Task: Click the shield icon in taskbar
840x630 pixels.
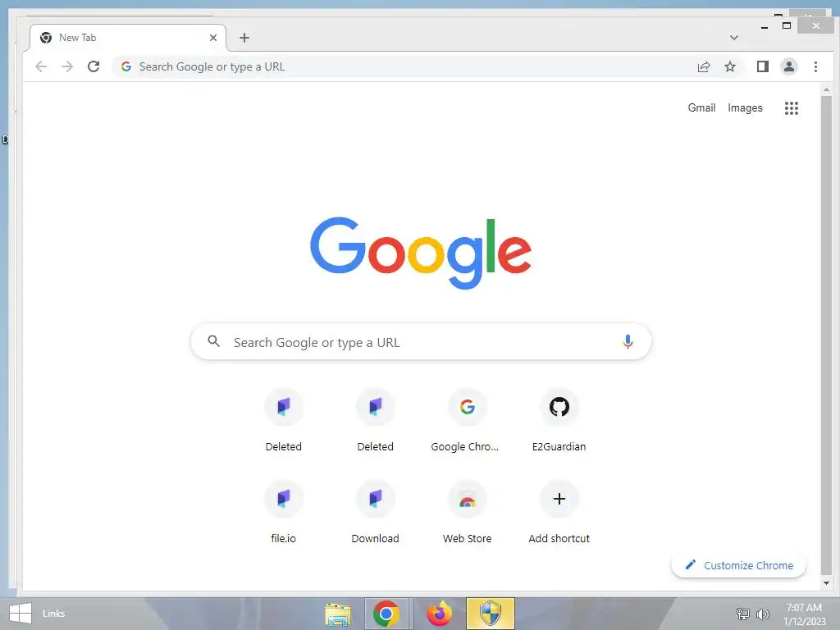Action: (491, 614)
